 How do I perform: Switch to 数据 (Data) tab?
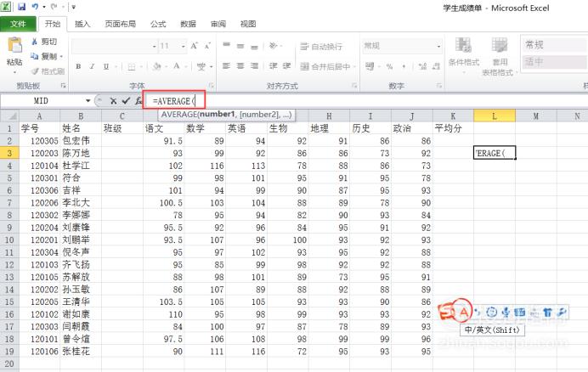click(x=188, y=24)
